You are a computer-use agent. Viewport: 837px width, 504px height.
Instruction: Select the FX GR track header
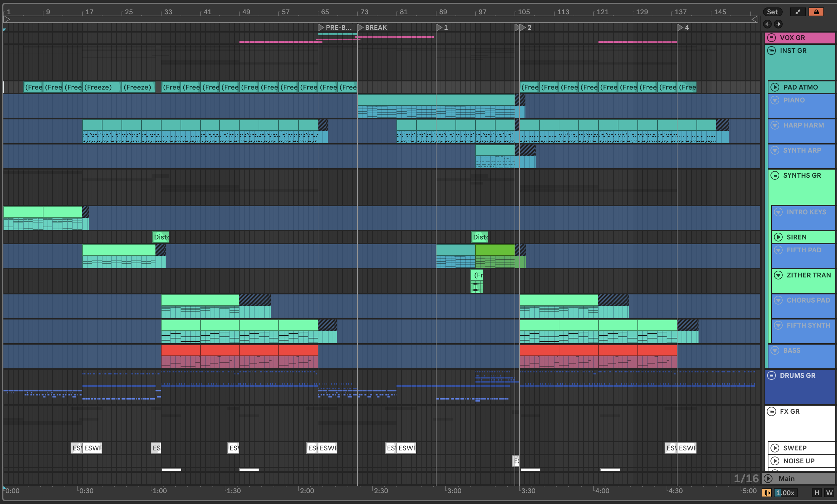789,411
